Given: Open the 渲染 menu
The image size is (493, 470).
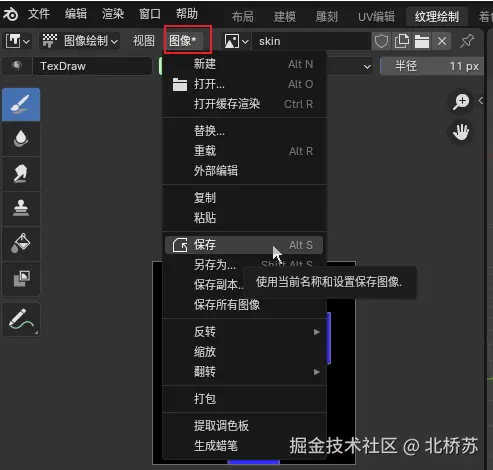Looking at the screenshot, I should tap(113, 14).
